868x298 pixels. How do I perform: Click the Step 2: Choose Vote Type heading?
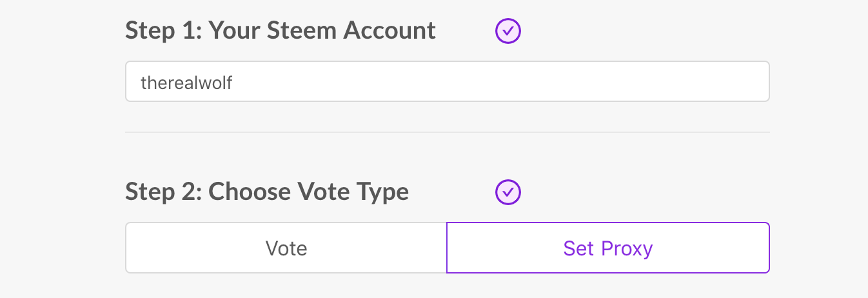[267, 192]
